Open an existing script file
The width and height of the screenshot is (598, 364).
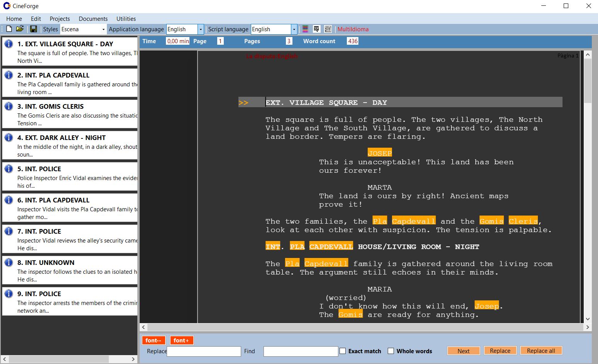[20, 29]
